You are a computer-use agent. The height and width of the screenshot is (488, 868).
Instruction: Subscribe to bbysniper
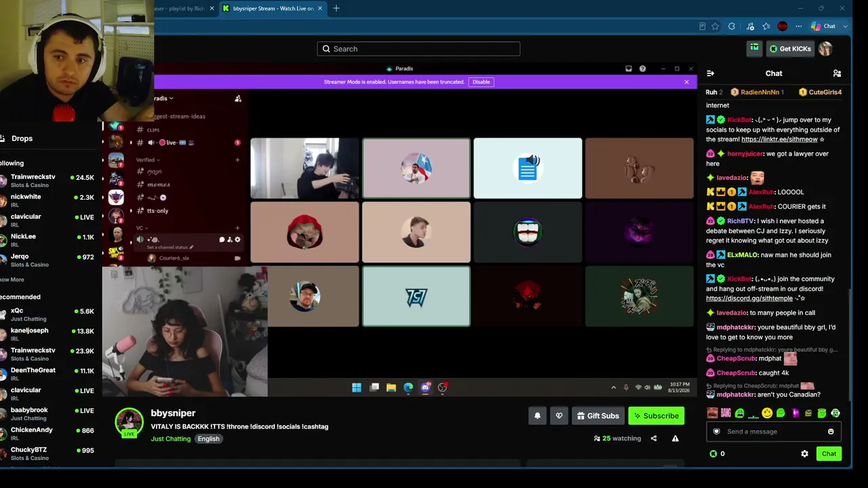click(x=656, y=415)
